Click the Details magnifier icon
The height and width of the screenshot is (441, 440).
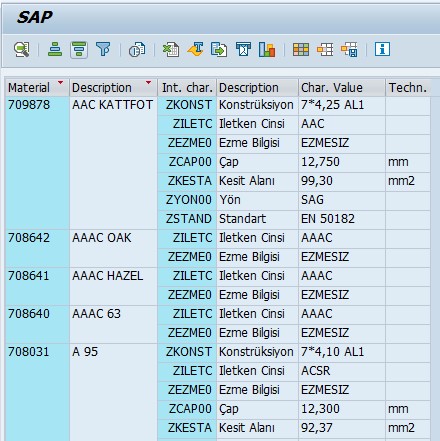[22, 50]
